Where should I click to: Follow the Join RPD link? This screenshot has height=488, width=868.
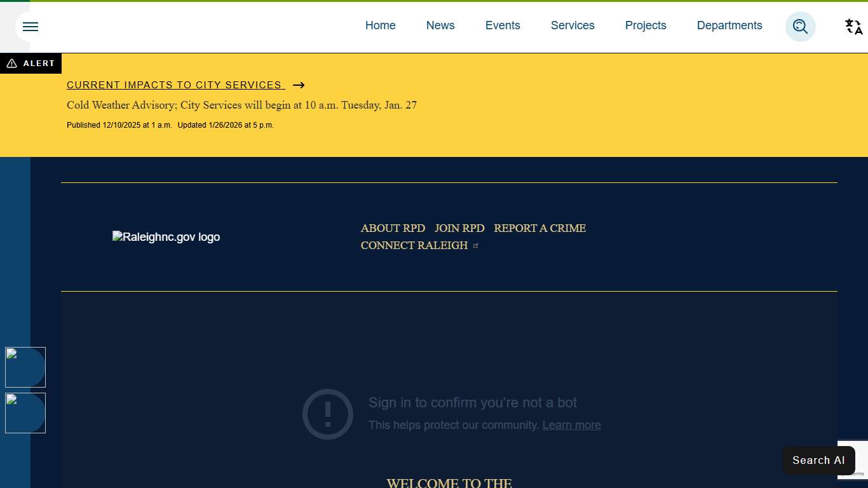(x=459, y=228)
